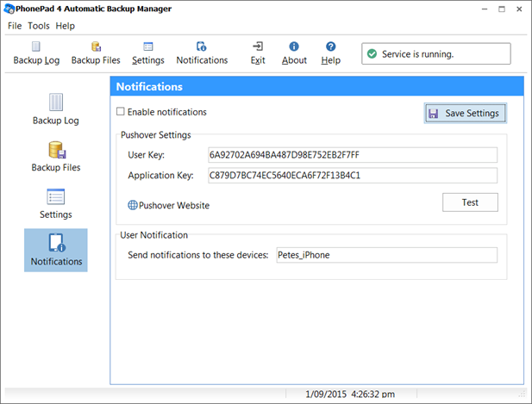Select Backup Files in the left sidebar

pos(56,157)
